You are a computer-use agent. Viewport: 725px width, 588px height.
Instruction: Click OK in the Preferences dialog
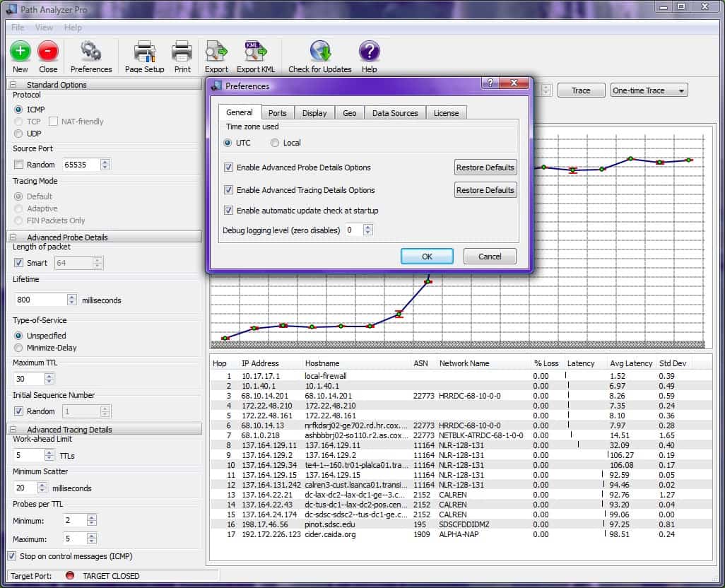427,257
